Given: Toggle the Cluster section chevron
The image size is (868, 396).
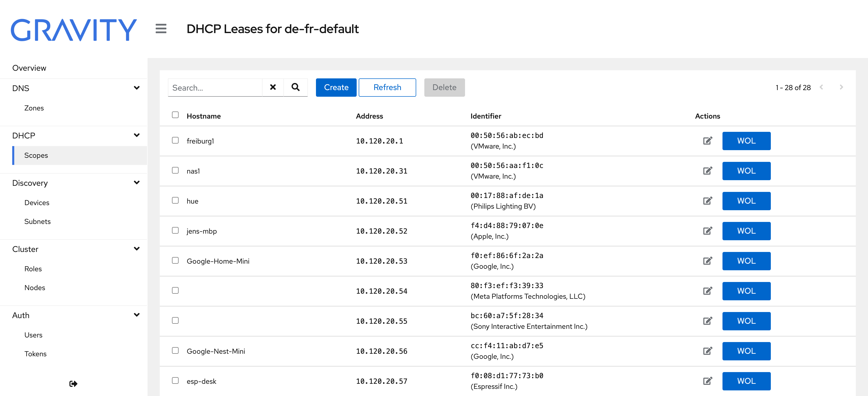Looking at the screenshot, I should point(136,249).
